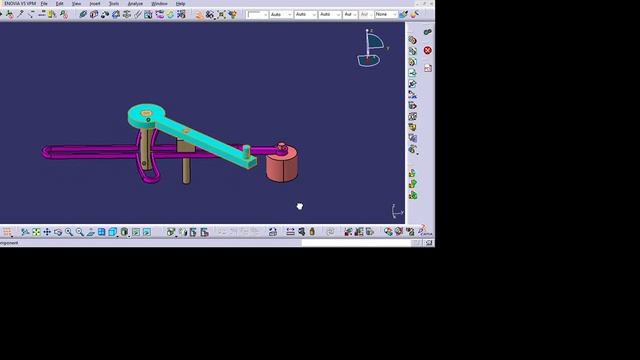640x360 pixels.
Task: Open the second Auto line thickness dropdown
Action: tap(305, 15)
